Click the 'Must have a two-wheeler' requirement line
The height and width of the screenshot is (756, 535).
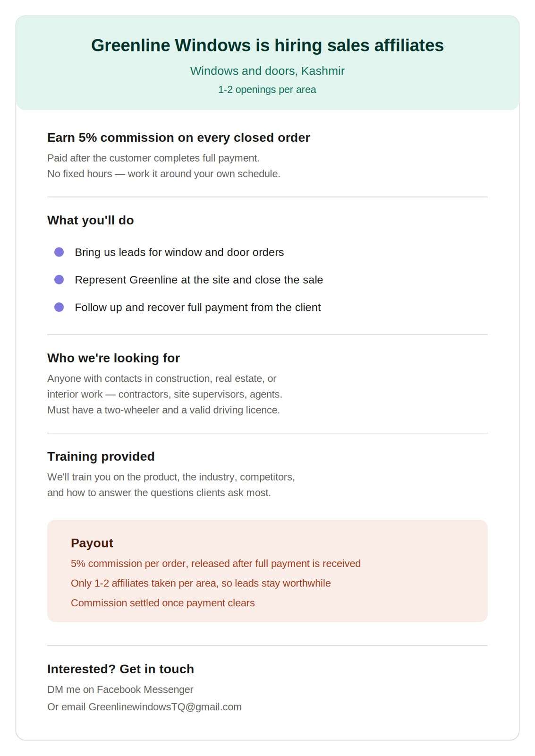pos(164,410)
